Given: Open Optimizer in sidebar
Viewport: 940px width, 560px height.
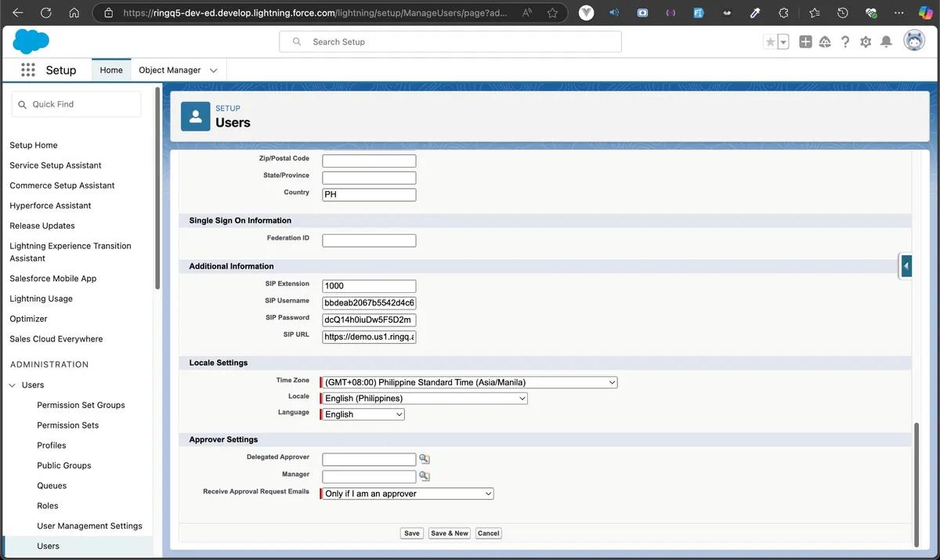Looking at the screenshot, I should point(28,319).
